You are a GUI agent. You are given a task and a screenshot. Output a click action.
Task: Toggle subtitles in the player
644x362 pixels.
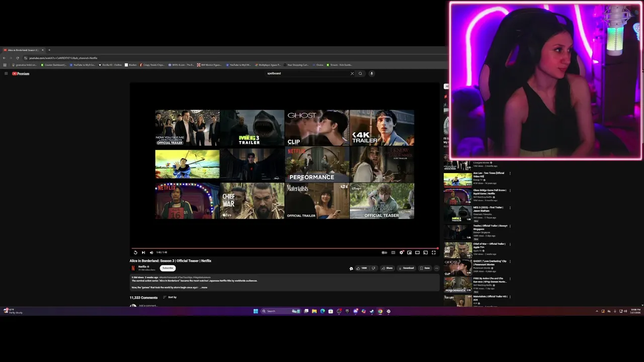click(x=393, y=252)
